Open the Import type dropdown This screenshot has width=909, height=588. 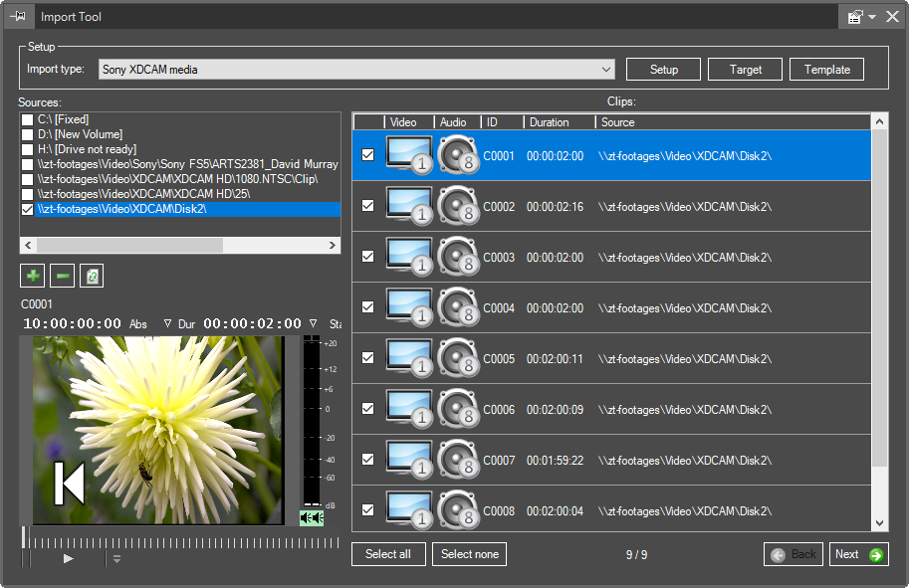606,70
